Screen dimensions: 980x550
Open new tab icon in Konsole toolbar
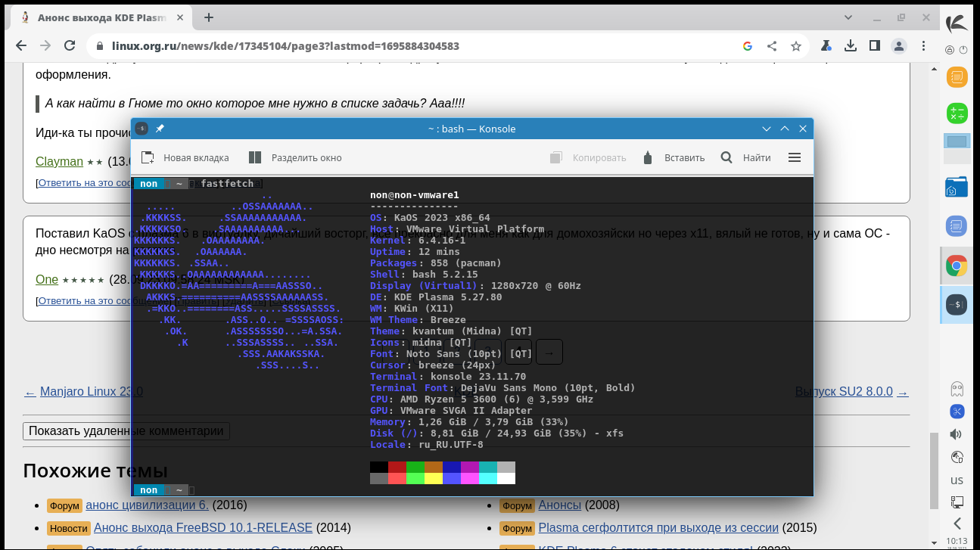coord(148,157)
